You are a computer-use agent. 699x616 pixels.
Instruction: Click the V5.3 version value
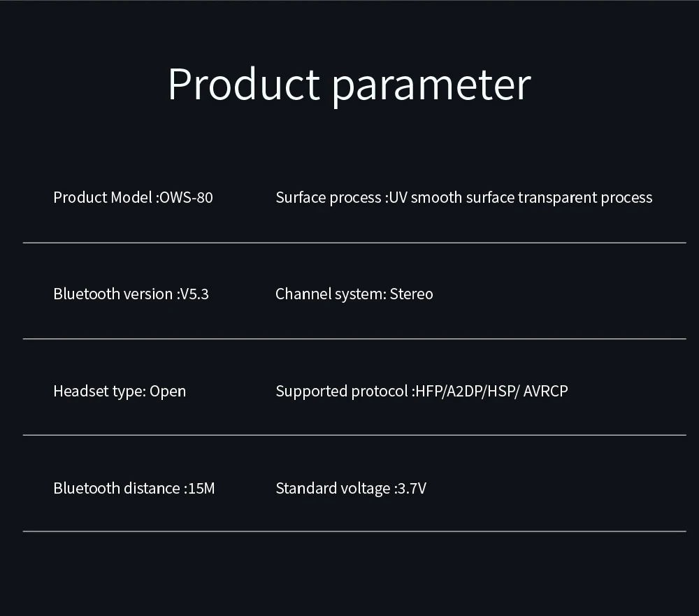(x=194, y=294)
